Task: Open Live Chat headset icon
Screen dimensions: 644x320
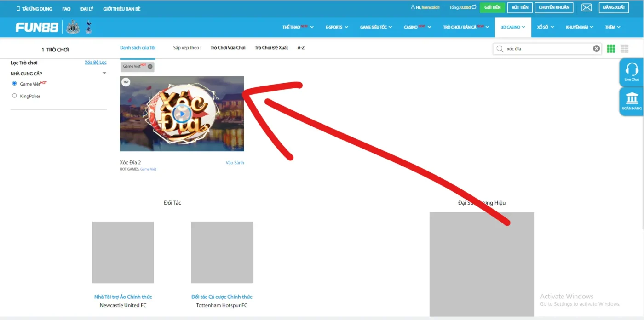Action: tap(632, 69)
